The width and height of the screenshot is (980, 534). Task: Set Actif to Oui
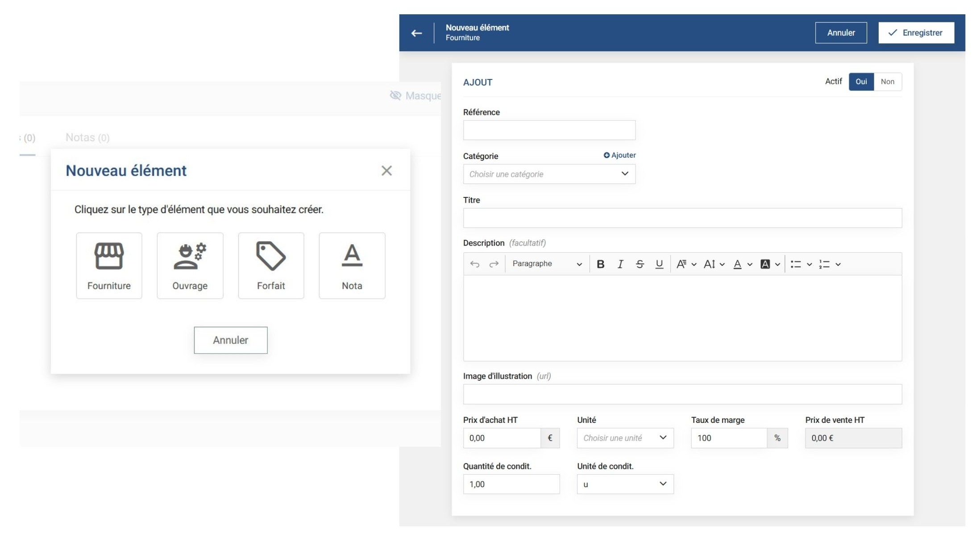pyautogui.click(x=861, y=82)
